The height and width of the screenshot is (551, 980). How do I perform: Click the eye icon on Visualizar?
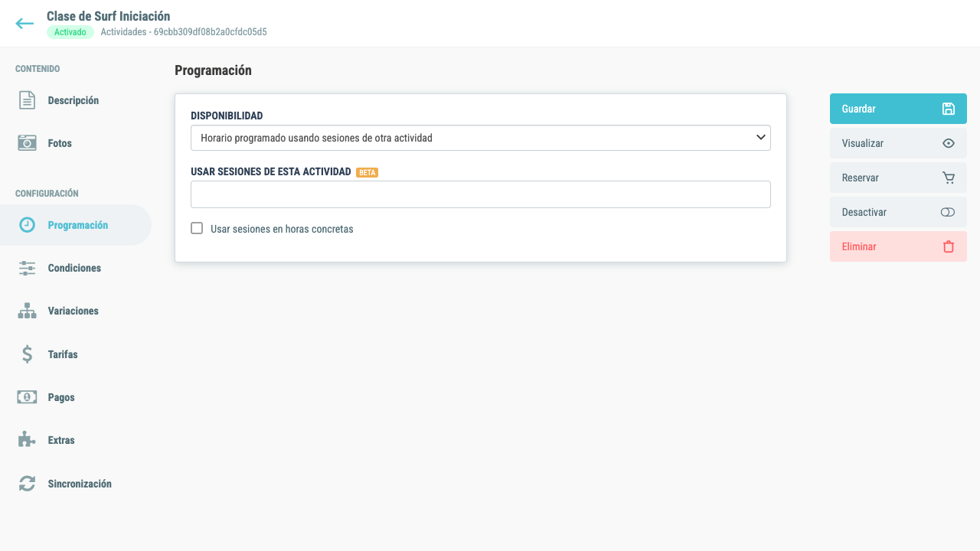pyautogui.click(x=949, y=143)
